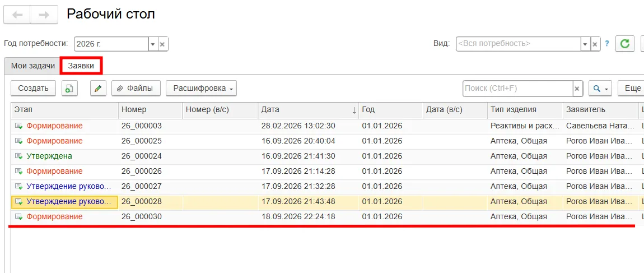Screen dimensions: 644x273
Task: Click the pencil edit icon
Action: tap(98, 88)
